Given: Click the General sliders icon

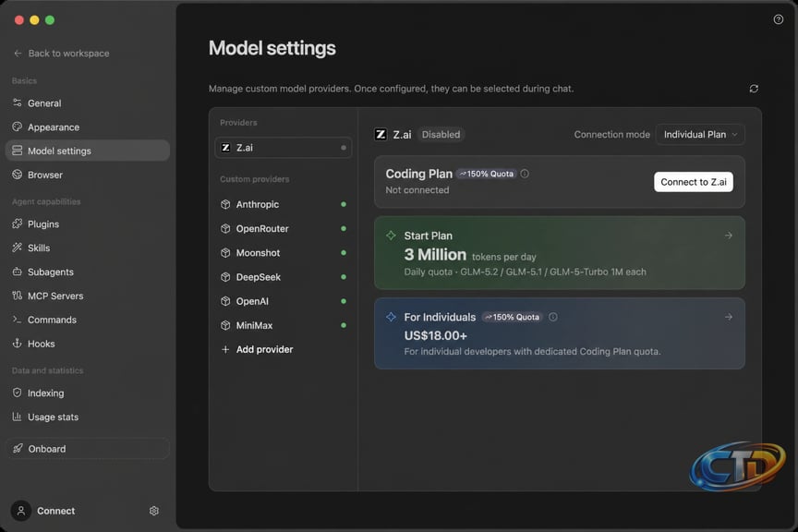Looking at the screenshot, I should point(18,103).
